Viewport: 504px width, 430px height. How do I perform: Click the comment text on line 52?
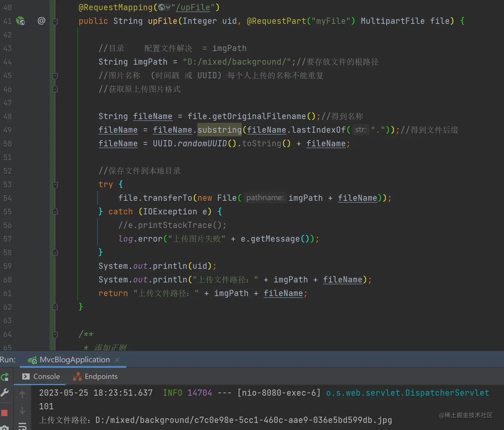[x=140, y=171]
